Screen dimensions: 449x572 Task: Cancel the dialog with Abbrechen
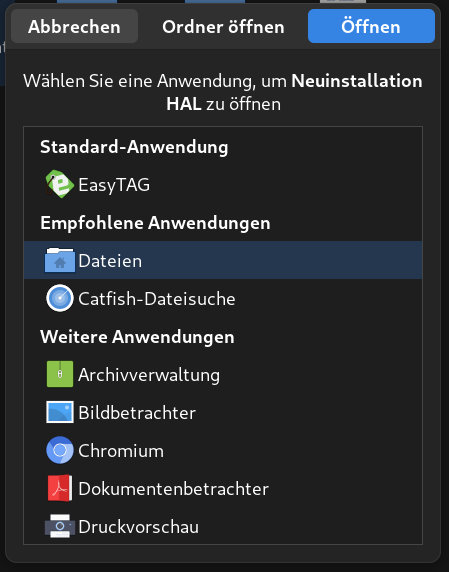pyautogui.click(x=74, y=26)
